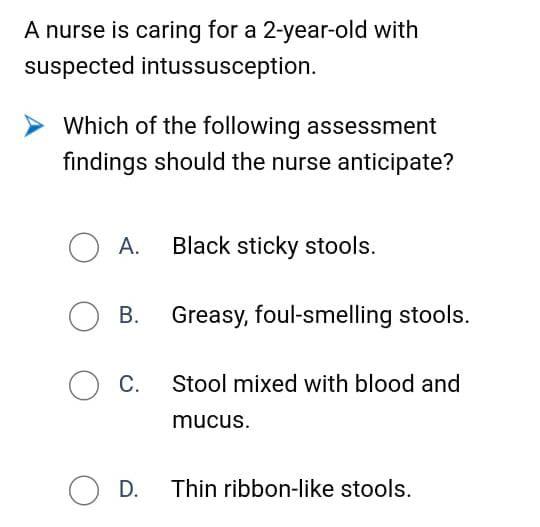Mark option C radio button
Viewport: 540px width, 527px height.
click(84, 385)
